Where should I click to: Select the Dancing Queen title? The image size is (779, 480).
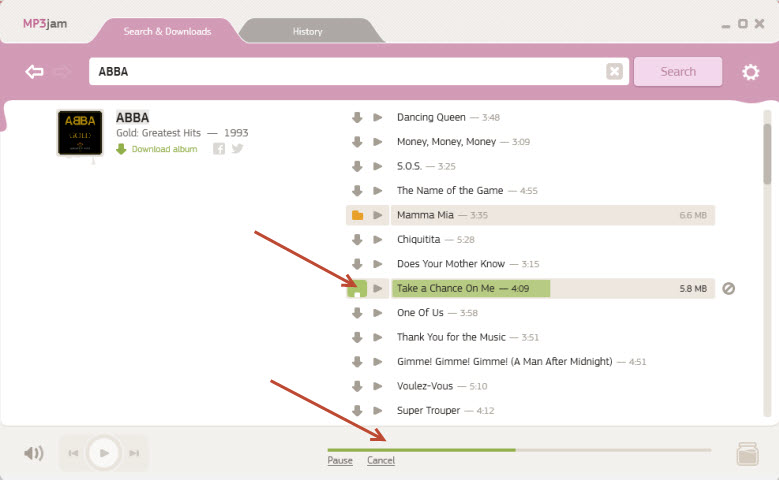point(431,117)
